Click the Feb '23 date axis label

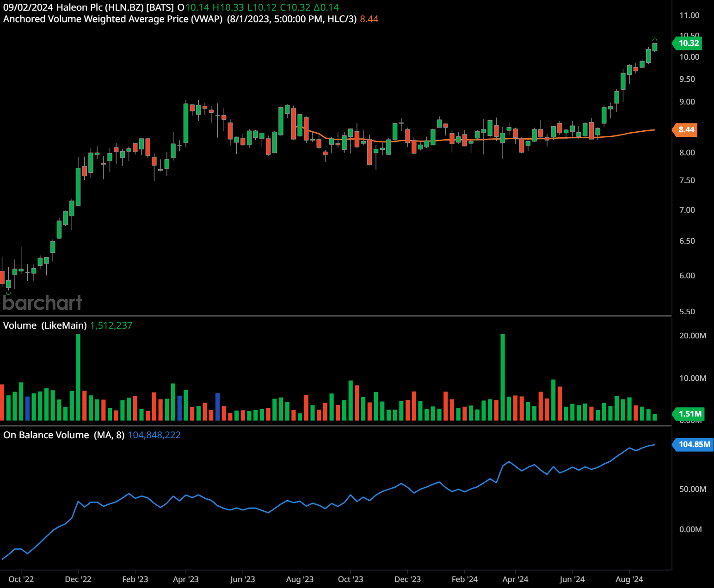pos(135,579)
